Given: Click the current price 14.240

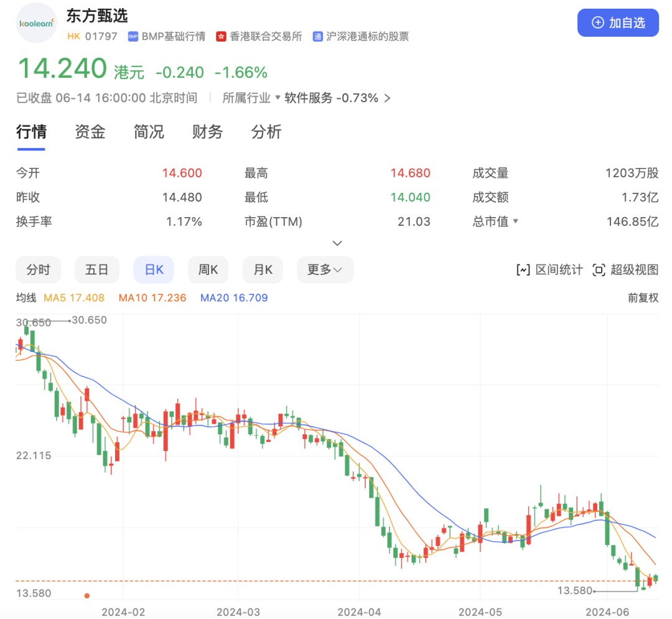Looking at the screenshot, I should [62, 68].
